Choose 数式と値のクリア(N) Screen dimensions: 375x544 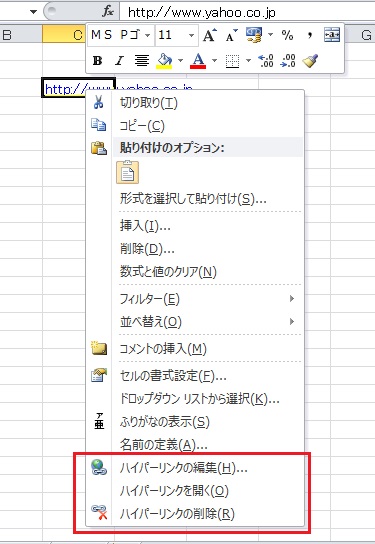pyautogui.click(x=195, y=272)
